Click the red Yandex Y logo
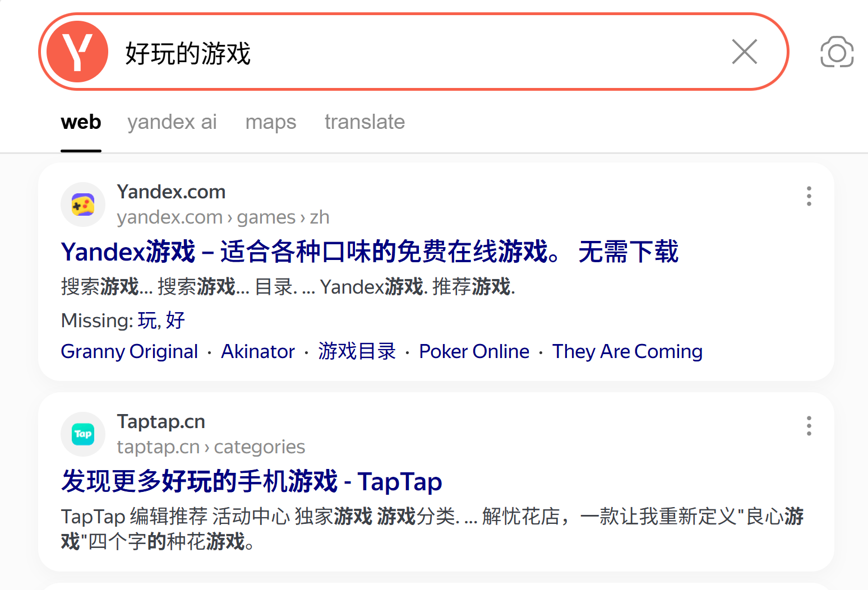868x590 pixels. (x=77, y=52)
